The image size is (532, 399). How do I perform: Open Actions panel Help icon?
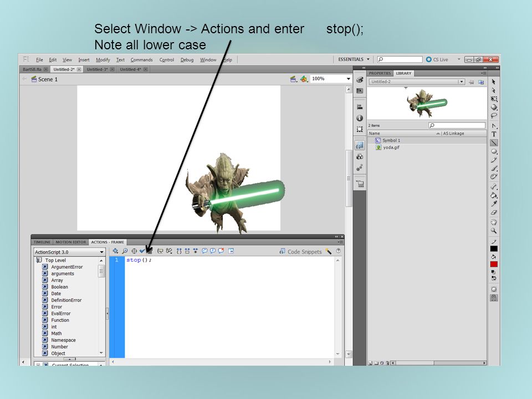[338, 251]
